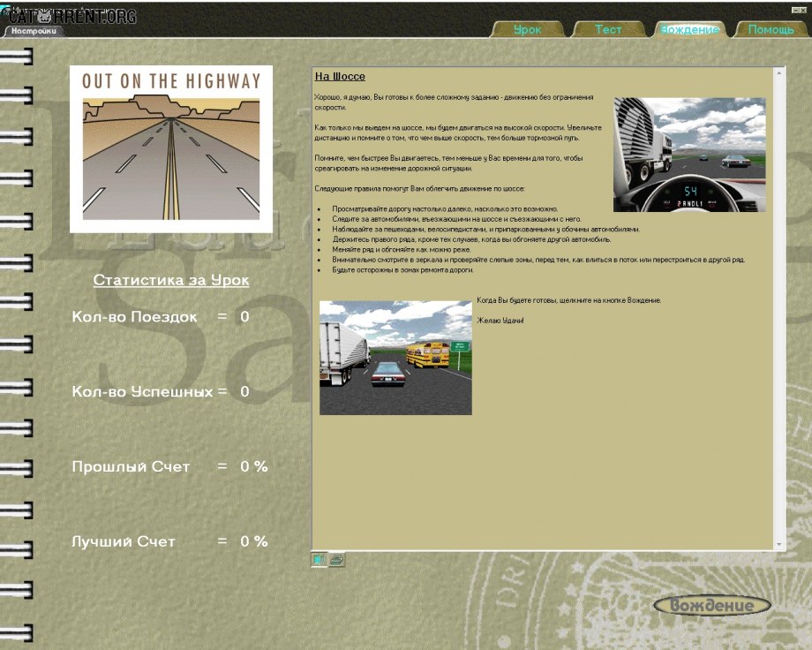The width and height of the screenshot is (812, 650).
Task: Click the school bus highway screenshot
Action: pos(395,358)
